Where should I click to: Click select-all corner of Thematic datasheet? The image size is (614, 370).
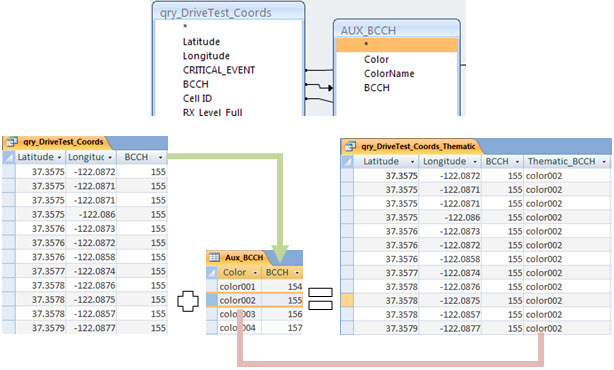pyautogui.click(x=347, y=161)
